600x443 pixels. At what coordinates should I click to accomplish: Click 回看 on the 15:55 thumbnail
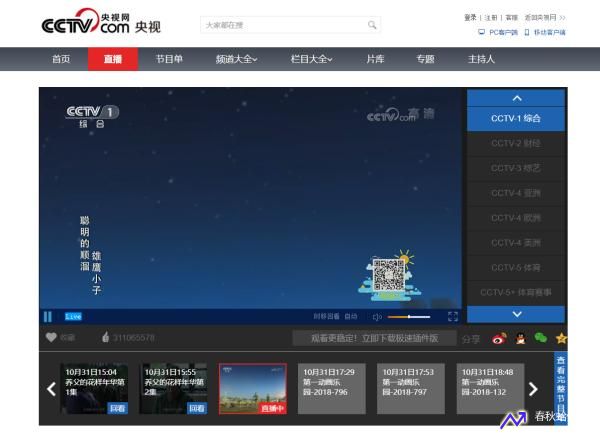(197, 408)
